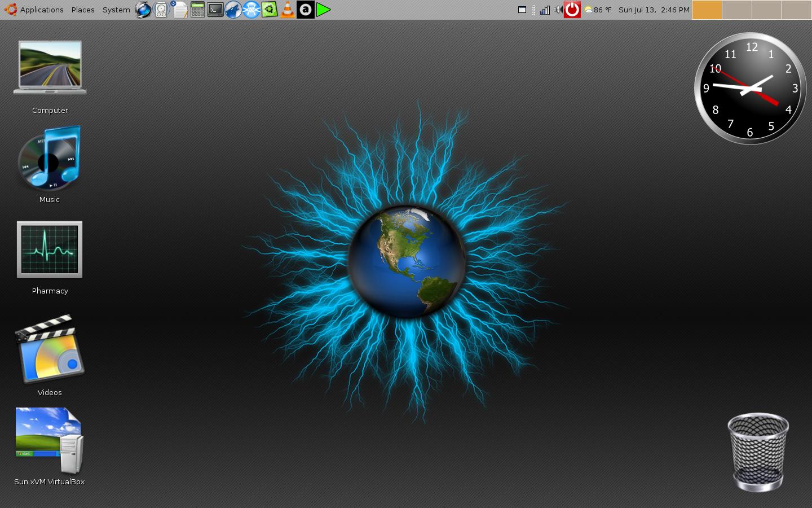Select the Music desktop icon

[50, 159]
